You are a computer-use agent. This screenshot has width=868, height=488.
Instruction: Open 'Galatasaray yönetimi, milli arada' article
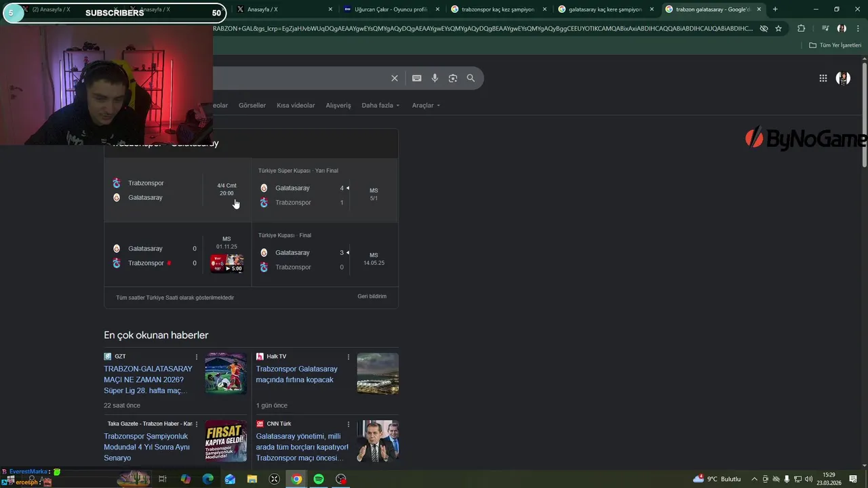[302, 447]
